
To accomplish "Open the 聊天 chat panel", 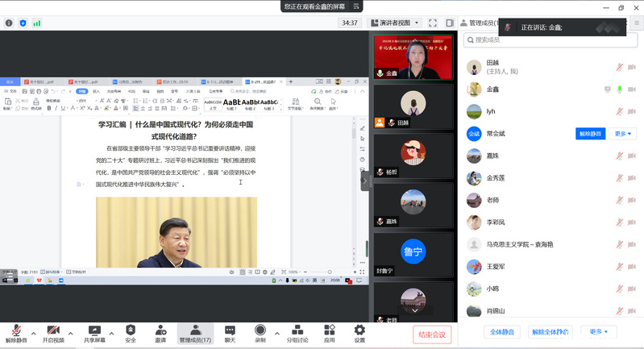I will [230, 330].
